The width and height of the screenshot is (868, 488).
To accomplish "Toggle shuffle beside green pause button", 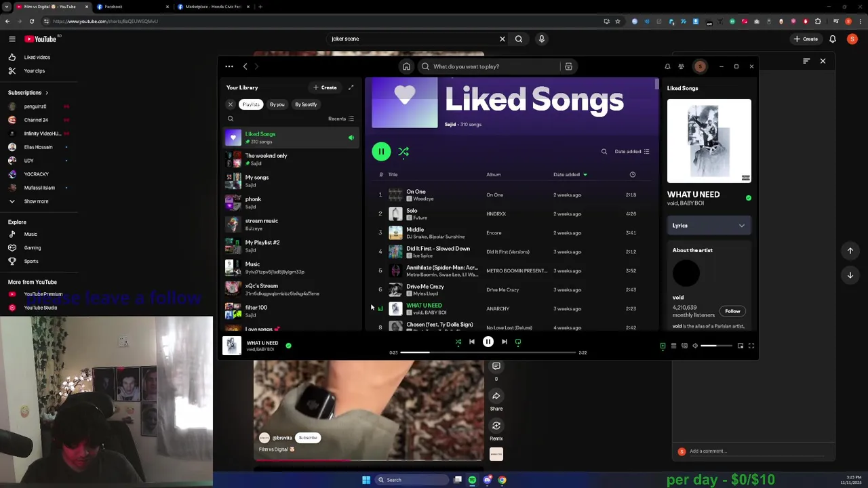I will click(403, 152).
